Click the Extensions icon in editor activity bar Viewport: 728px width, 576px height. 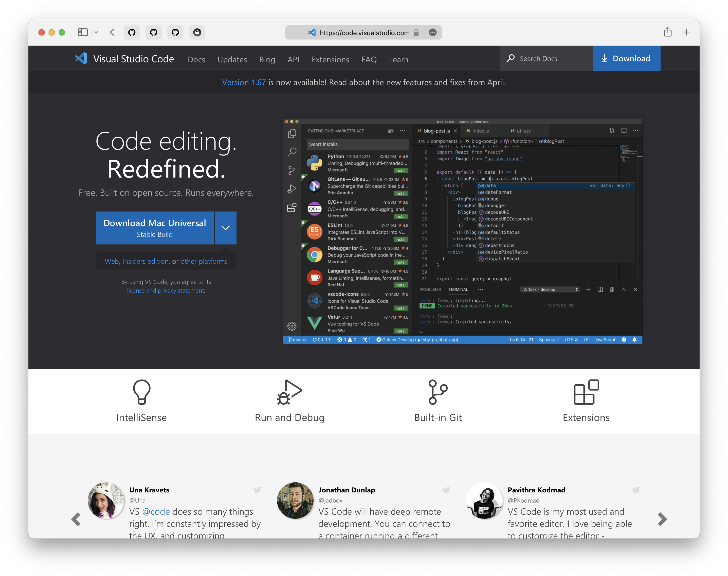pos(292,208)
